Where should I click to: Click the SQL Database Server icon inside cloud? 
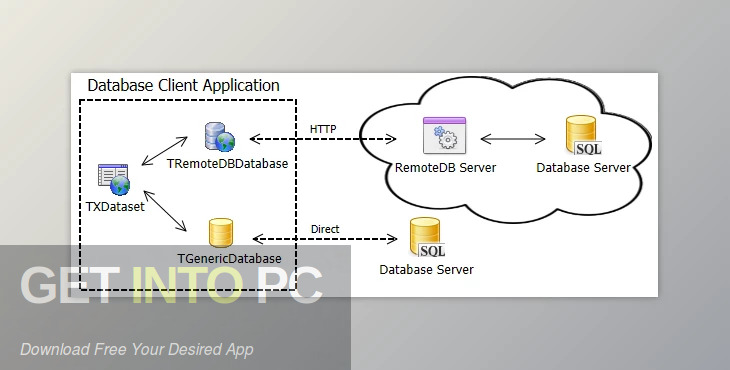[584, 135]
